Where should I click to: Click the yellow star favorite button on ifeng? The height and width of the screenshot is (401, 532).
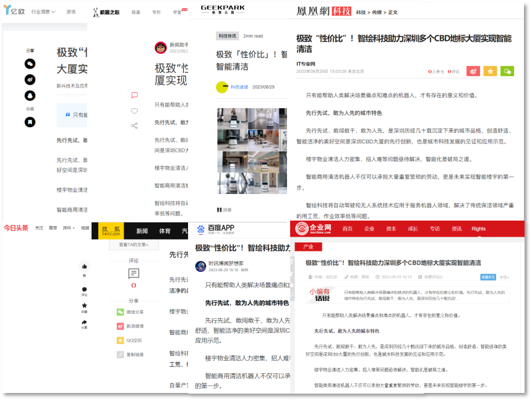tap(490, 72)
